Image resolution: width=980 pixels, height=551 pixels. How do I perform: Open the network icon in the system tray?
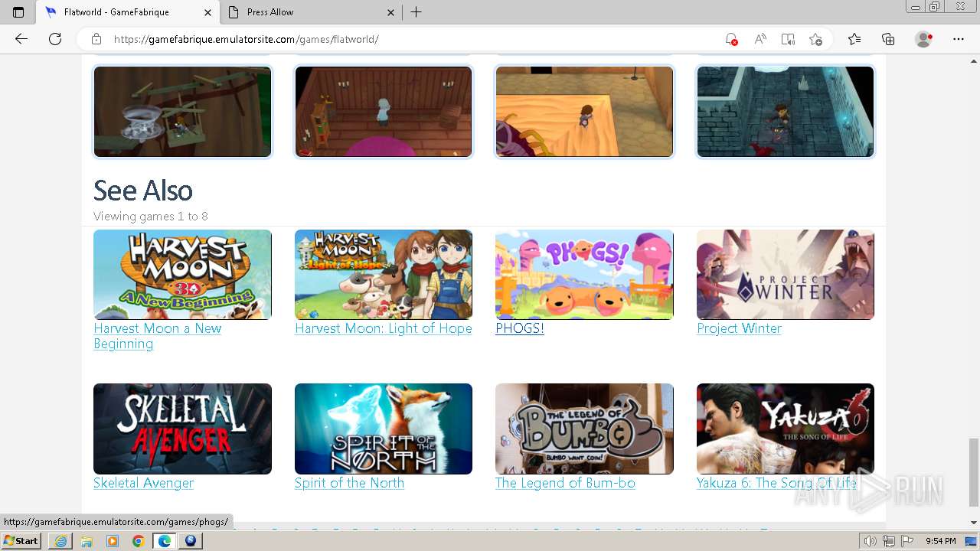coord(889,541)
